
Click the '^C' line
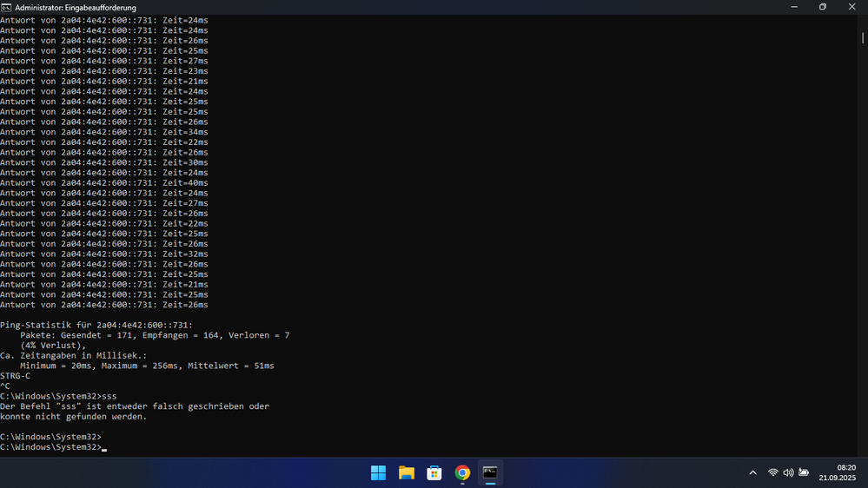tap(5, 386)
